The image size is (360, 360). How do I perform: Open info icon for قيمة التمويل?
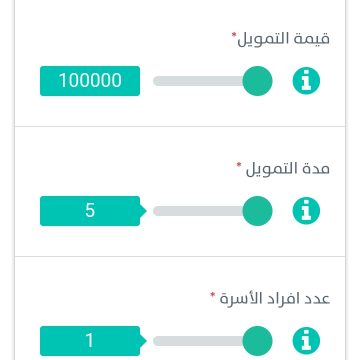click(x=306, y=81)
